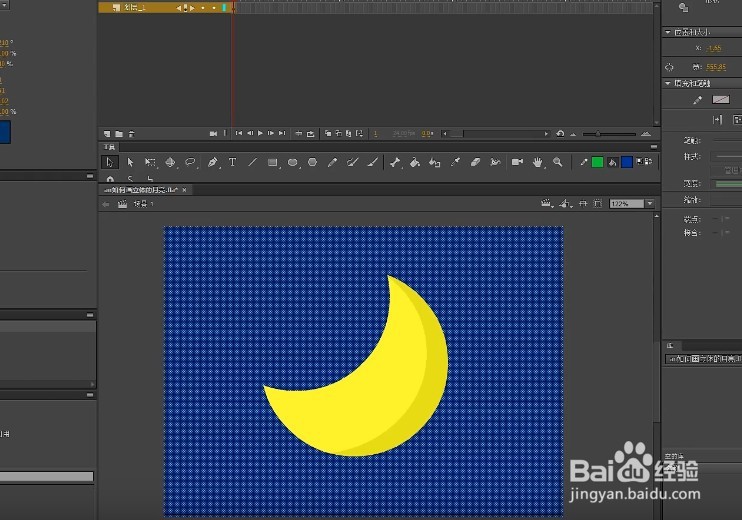Delete the selected timeline layer
Viewport: 742px width, 520px height.
pos(132,134)
